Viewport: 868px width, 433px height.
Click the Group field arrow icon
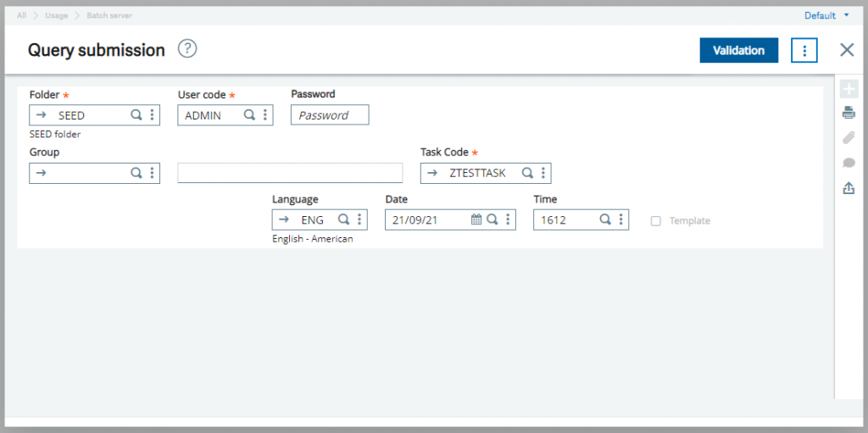point(41,173)
